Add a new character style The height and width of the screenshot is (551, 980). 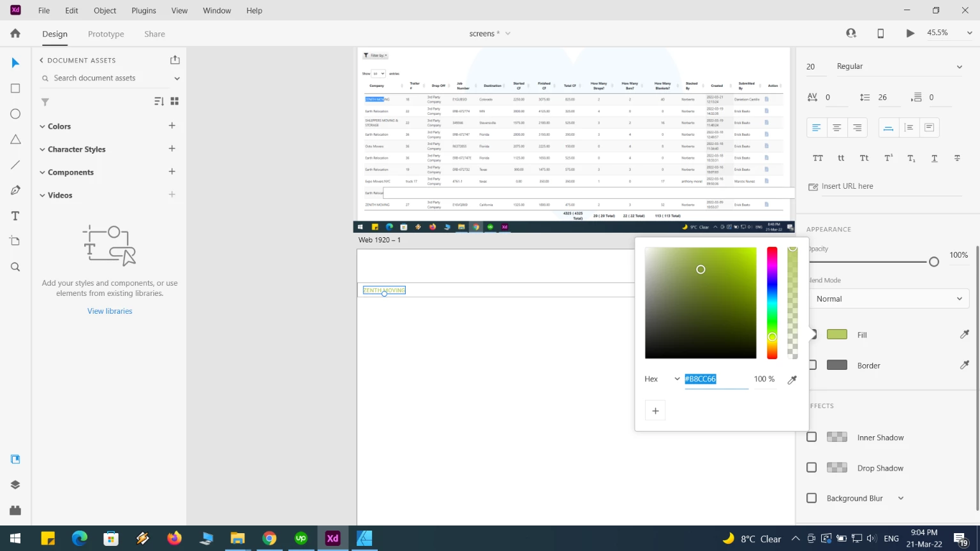(172, 149)
